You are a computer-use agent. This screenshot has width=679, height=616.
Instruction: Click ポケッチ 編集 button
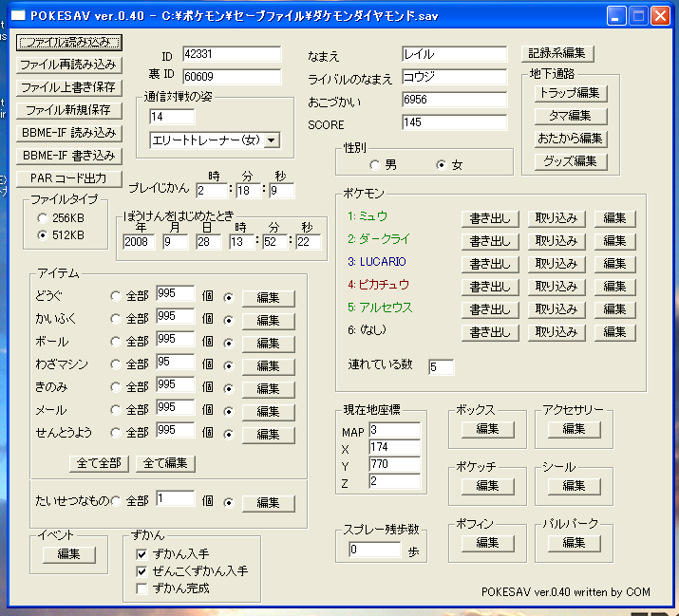tap(488, 486)
